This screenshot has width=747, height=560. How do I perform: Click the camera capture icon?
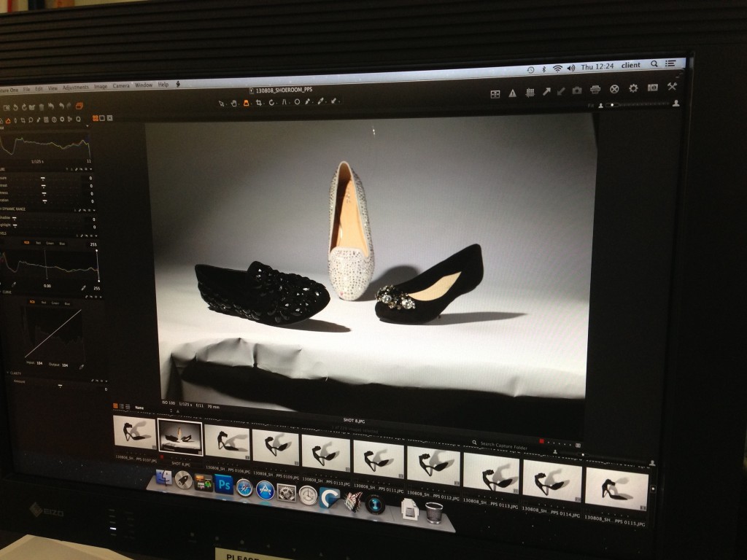point(577,90)
